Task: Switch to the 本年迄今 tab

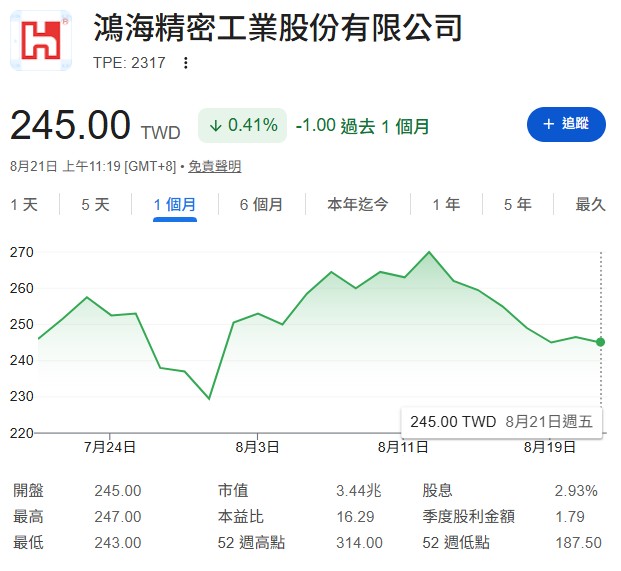Action: tap(358, 205)
